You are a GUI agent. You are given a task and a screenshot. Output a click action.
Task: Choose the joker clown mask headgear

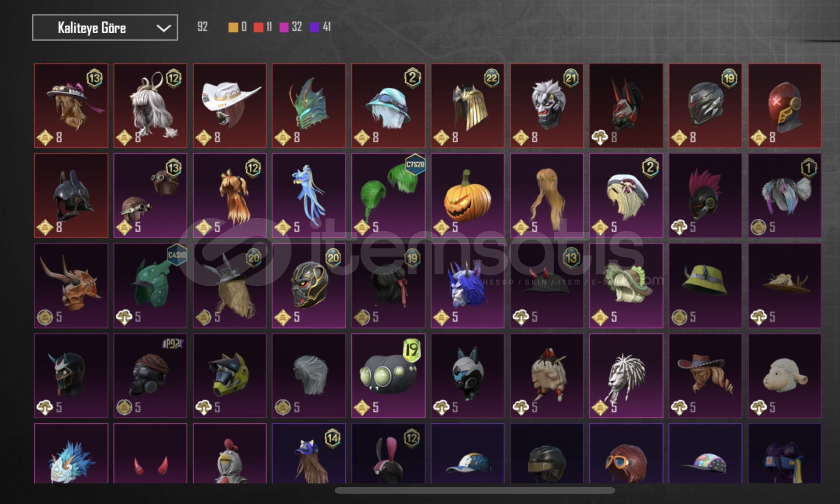547,106
